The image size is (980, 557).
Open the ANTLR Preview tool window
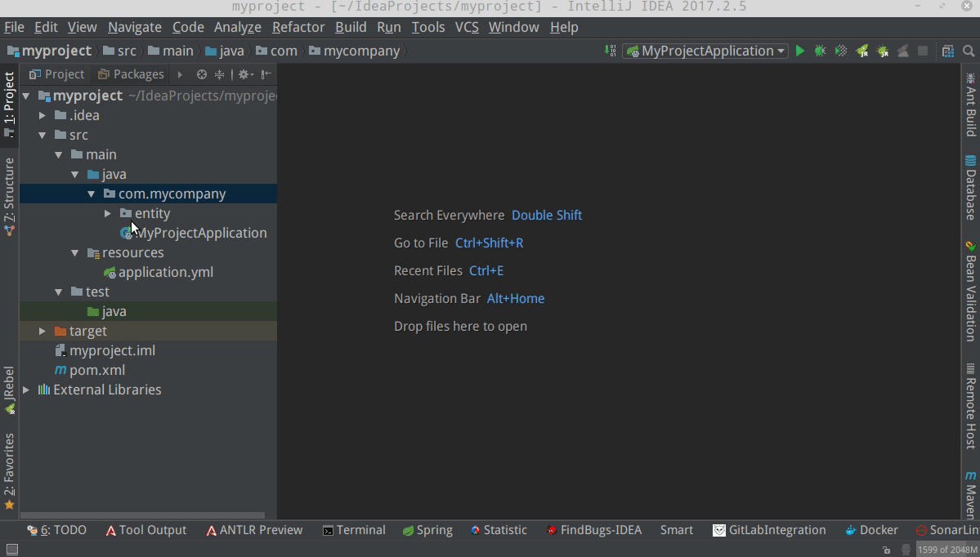[x=254, y=530]
